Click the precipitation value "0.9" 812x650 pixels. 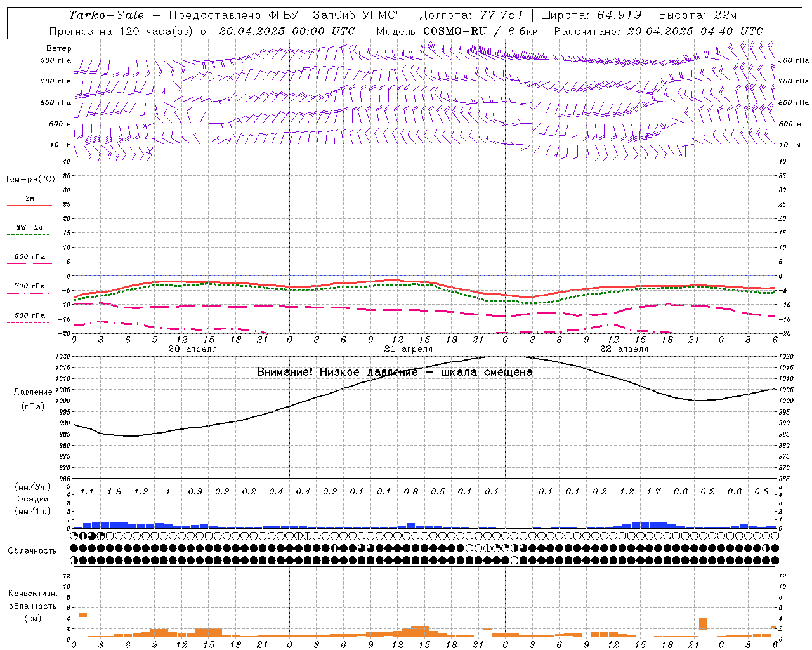(x=195, y=492)
